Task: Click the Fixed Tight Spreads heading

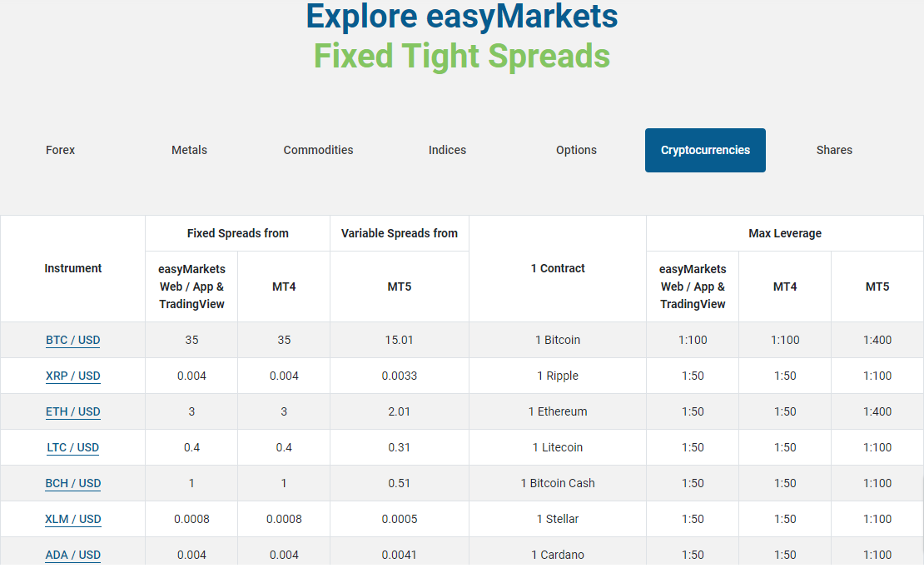Action: coord(462,56)
